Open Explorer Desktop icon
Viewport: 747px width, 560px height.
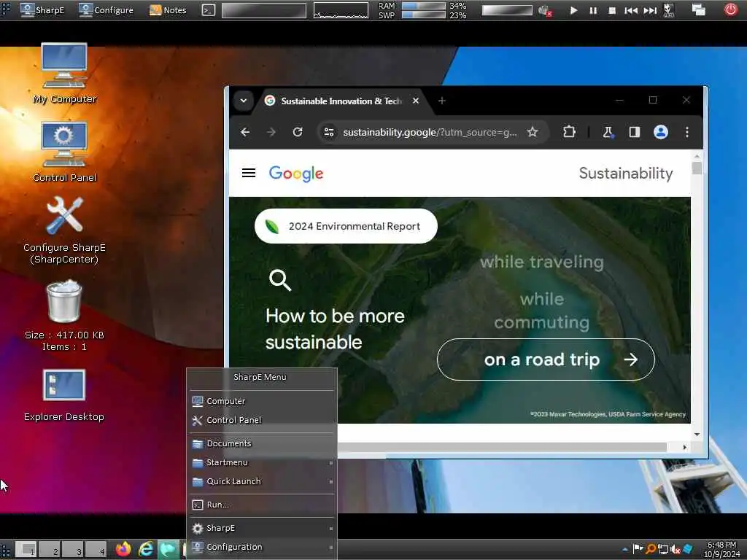click(64, 395)
